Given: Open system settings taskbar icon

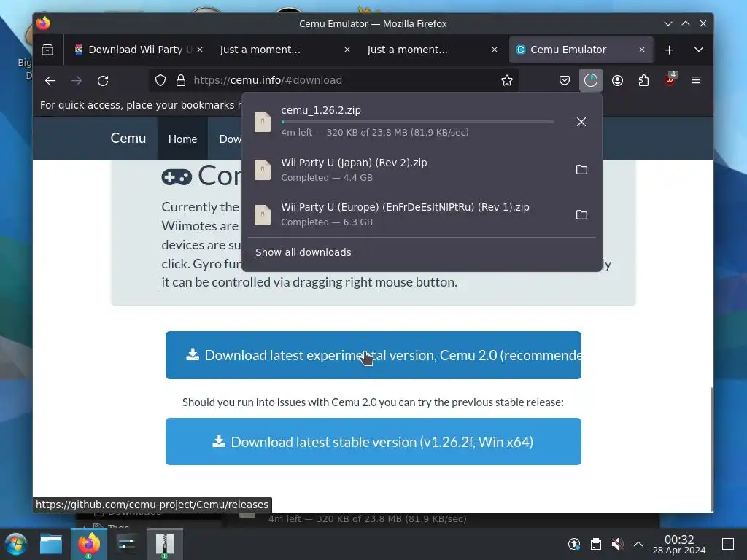Looking at the screenshot, I should point(126,544).
